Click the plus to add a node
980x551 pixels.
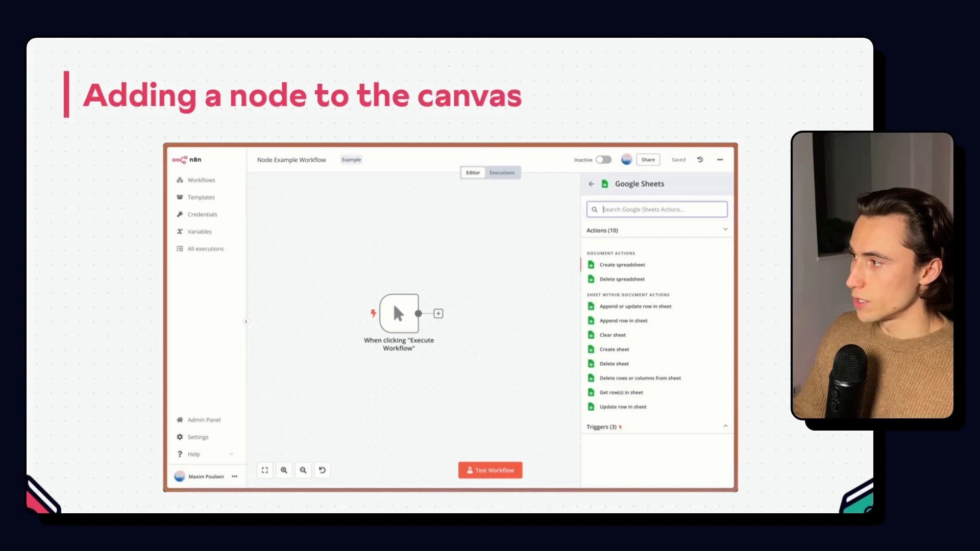[x=438, y=314]
